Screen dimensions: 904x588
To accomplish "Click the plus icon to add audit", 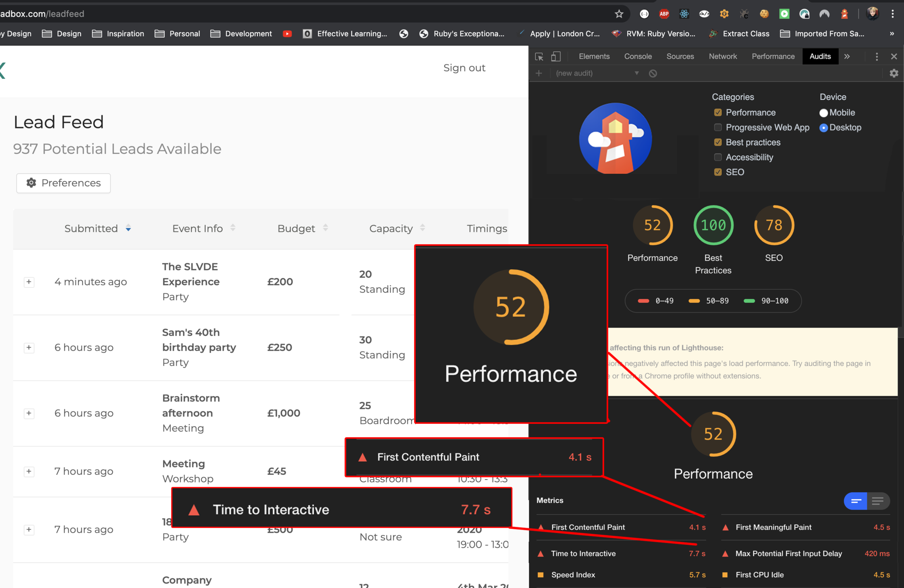I will point(539,73).
